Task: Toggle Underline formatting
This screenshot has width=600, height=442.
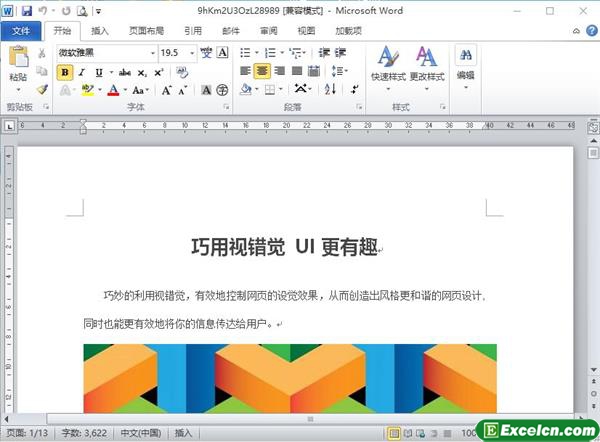Action: tap(99, 72)
